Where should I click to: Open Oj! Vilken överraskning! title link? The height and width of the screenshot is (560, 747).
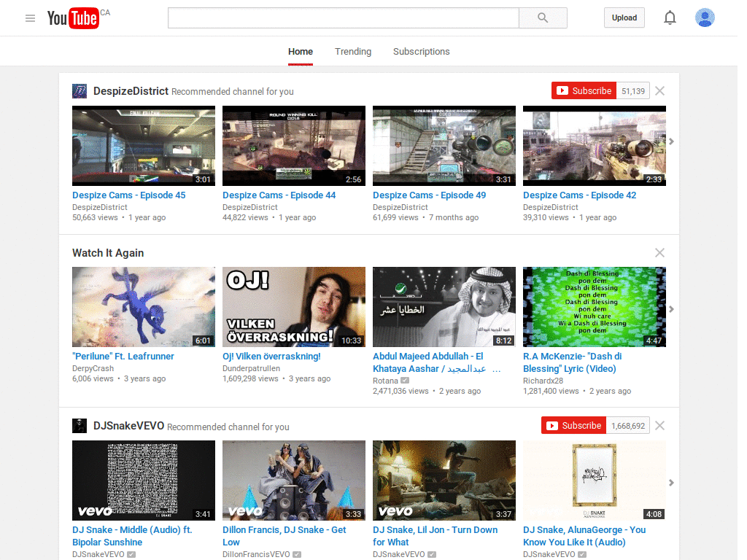(271, 356)
